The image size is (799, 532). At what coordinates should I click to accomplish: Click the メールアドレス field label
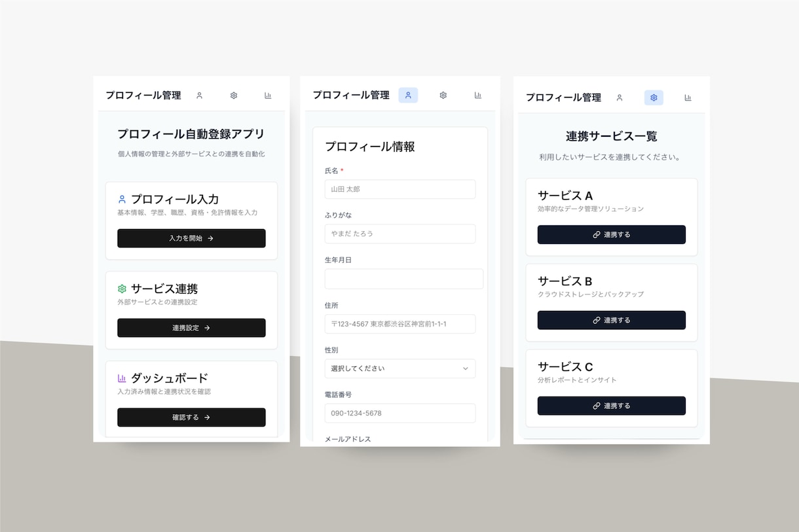(x=348, y=439)
